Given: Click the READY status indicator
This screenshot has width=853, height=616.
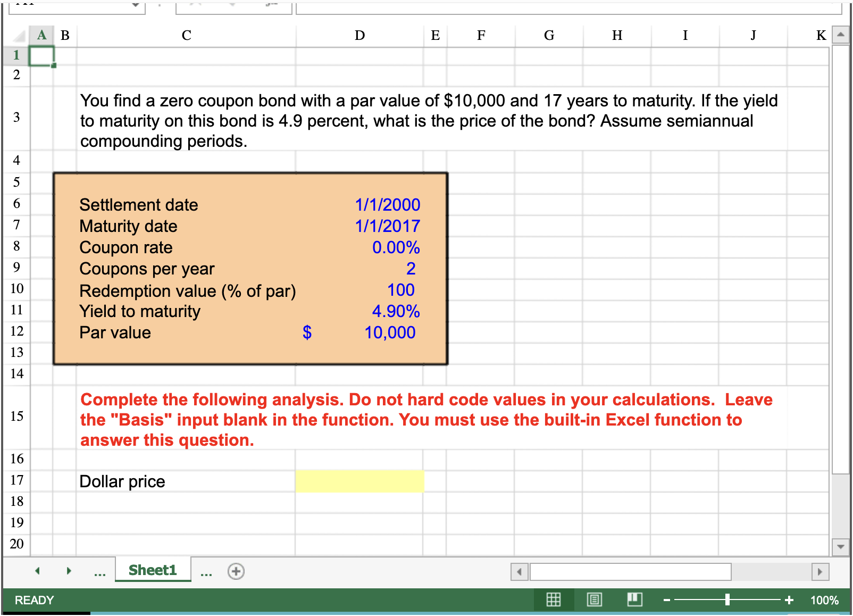Looking at the screenshot, I should 35,601.
